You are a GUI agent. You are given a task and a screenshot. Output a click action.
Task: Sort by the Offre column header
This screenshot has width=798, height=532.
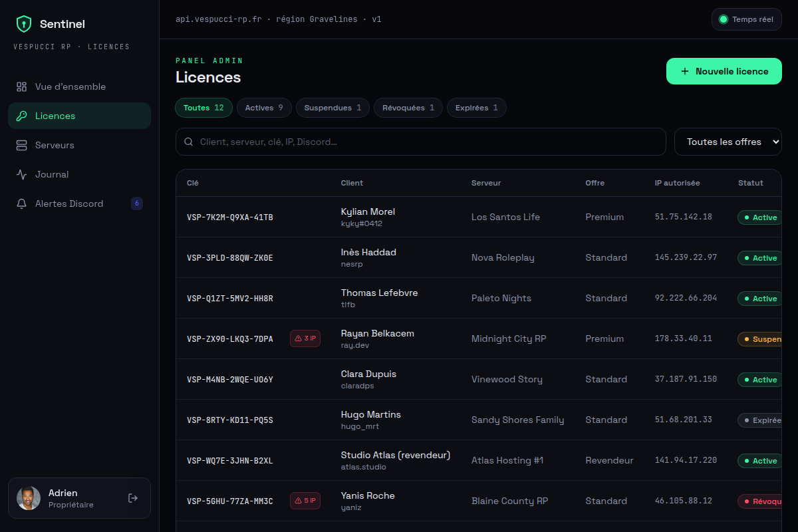595,183
